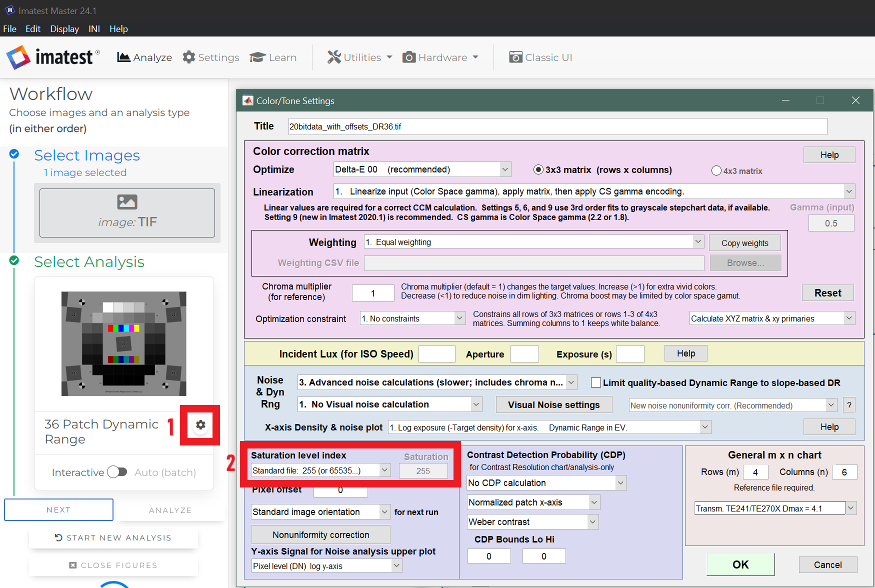Click the question mark help button
This screenshot has width=875, height=588.
(x=849, y=405)
